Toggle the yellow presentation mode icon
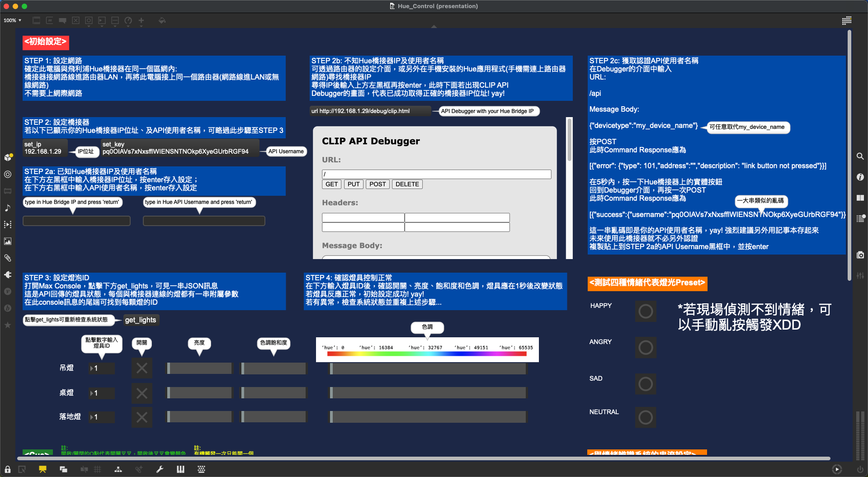This screenshot has width=868, height=477. tap(42, 469)
